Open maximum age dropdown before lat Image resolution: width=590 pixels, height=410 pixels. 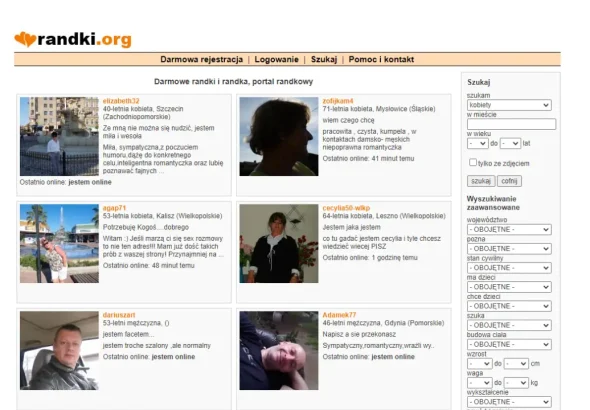[510, 143]
